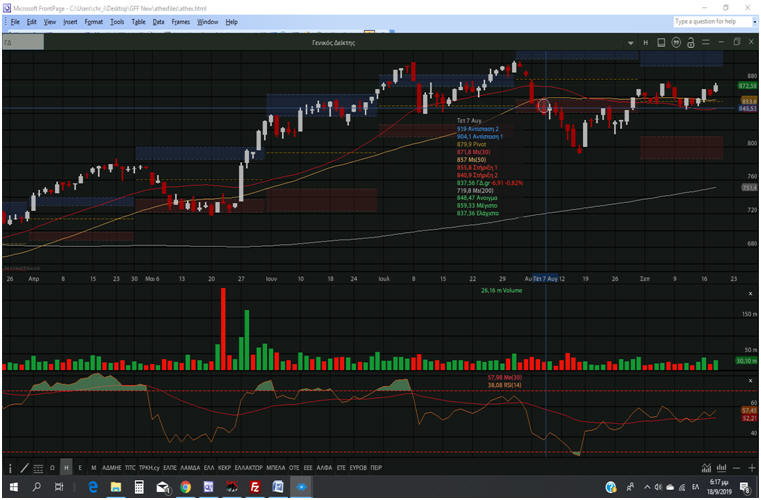Open File Explorer from taskbar
The height and width of the screenshot is (500, 761).
[116, 487]
